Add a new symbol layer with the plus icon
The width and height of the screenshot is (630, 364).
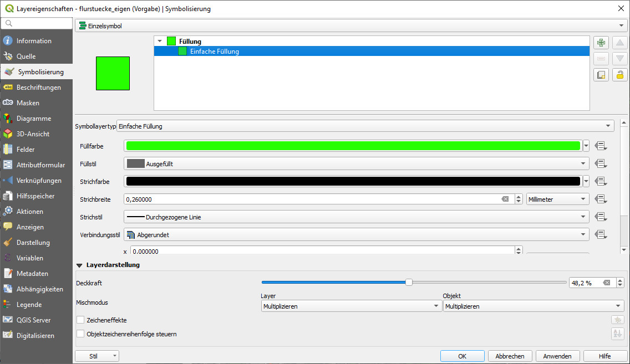point(601,42)
